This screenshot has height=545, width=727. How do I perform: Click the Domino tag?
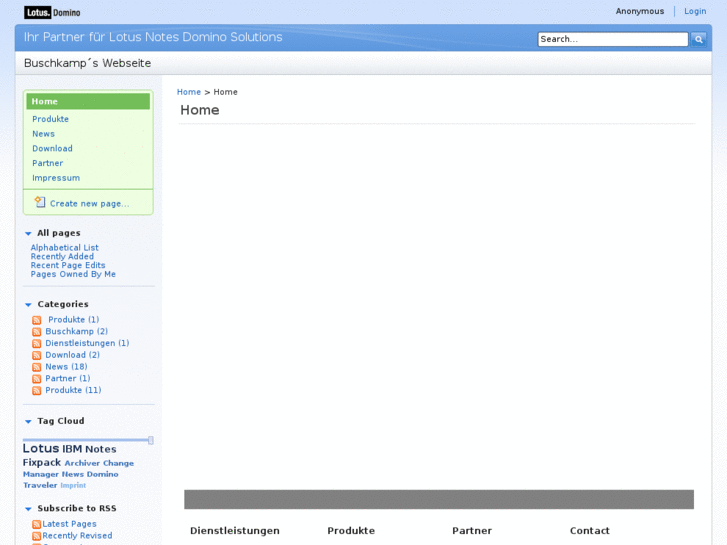click(102, 474)
